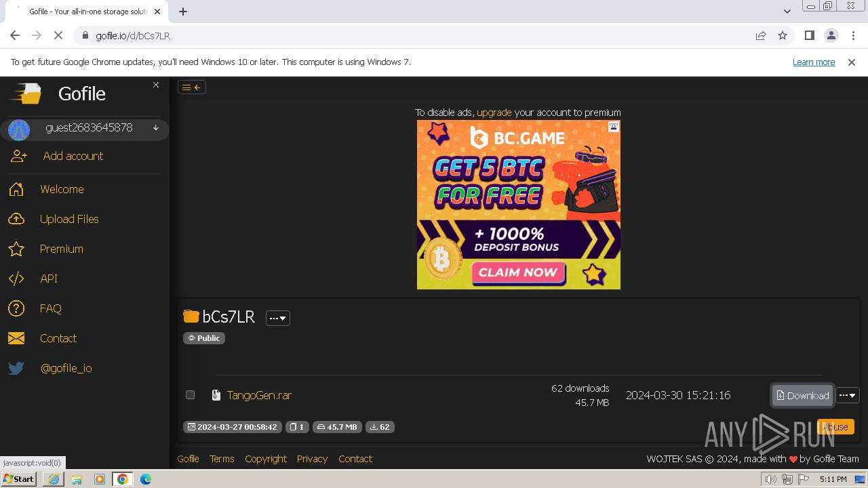Open the Windows Start button
This screenshot has width=868, height=488.
point(19,479)
